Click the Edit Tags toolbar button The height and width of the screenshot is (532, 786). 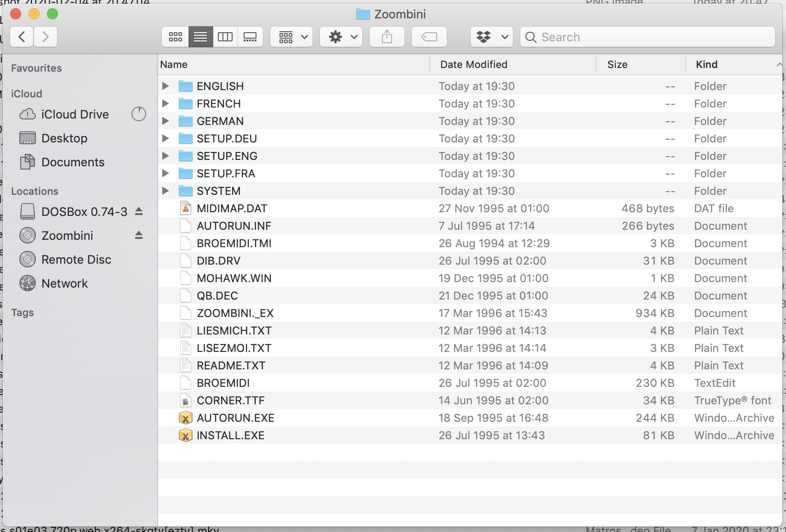pyautogui.click(x=429, y=37)
